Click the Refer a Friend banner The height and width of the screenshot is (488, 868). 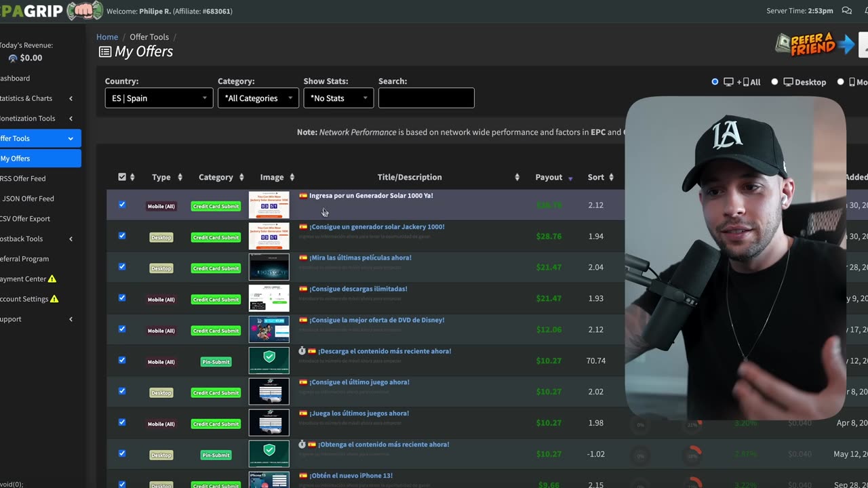[814, 44]
